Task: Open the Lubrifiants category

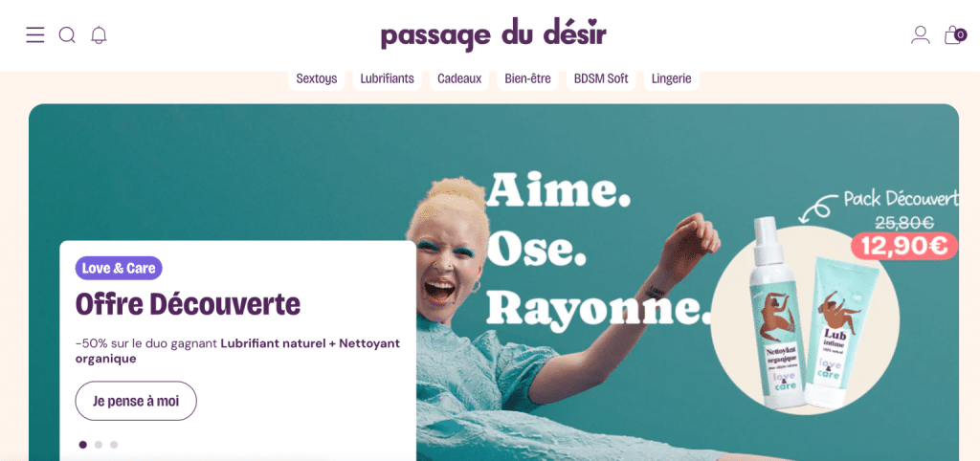Action: point(387,78)
